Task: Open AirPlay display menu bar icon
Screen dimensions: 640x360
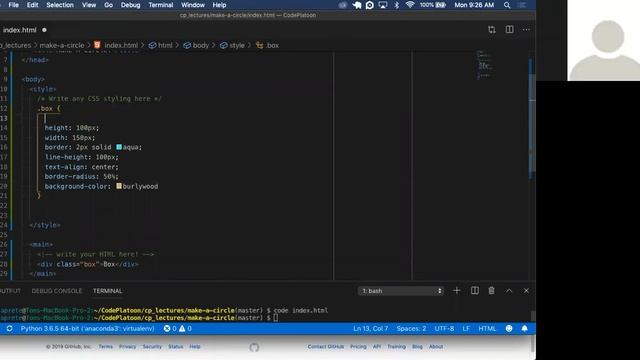Action: click(383, 5)
